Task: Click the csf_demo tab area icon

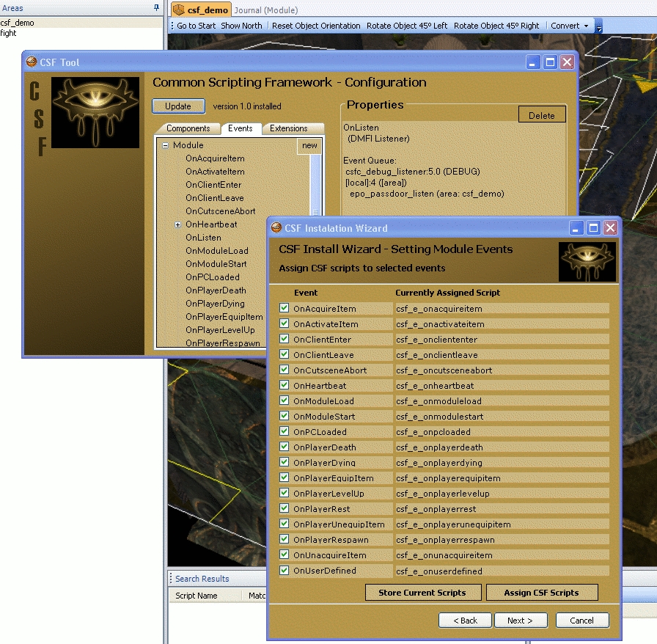Action: click(179, 10)
